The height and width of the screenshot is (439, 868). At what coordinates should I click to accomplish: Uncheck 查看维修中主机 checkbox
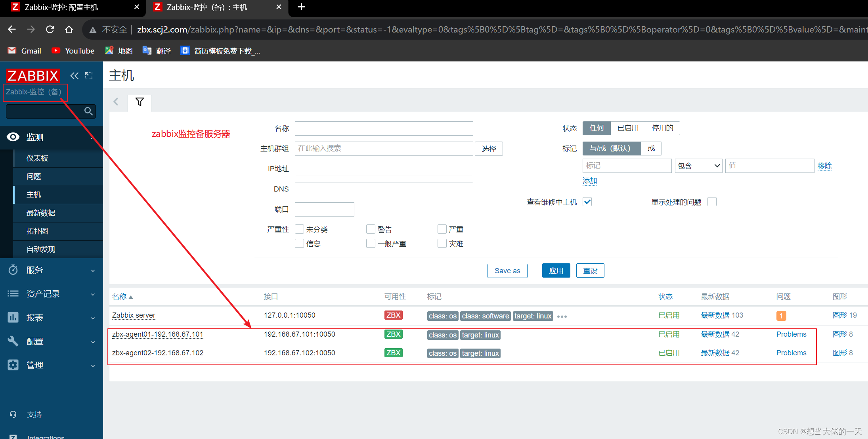(x=587, y=202)
